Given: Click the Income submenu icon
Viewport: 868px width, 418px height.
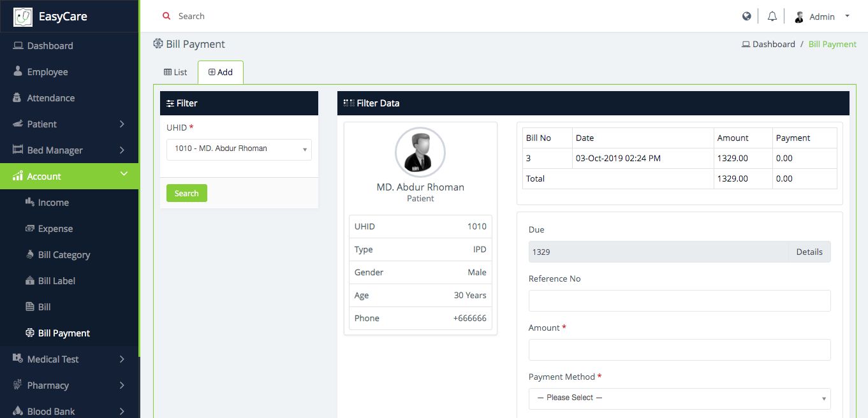Looking at the screenshot, I should 29,202.
